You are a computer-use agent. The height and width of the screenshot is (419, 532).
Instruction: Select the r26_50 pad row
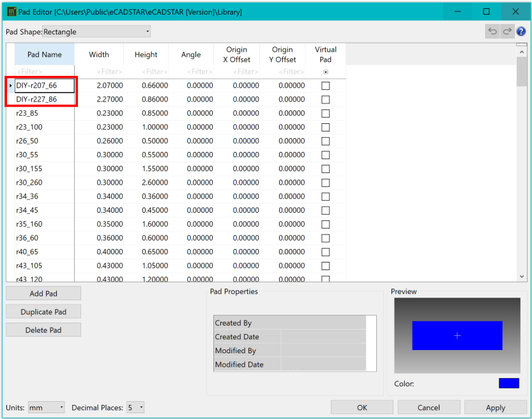(x=180, y=141)
